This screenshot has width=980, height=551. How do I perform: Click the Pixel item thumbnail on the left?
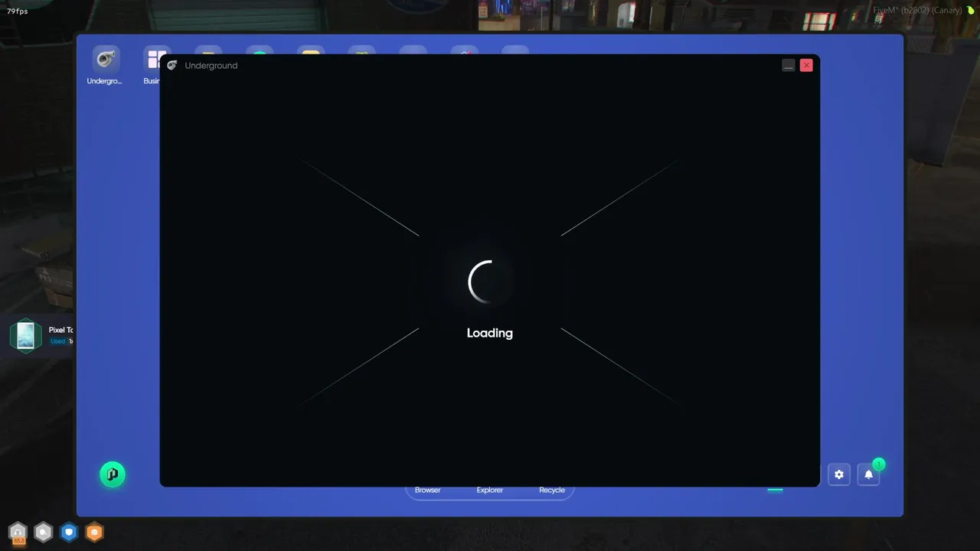(25, 335)
